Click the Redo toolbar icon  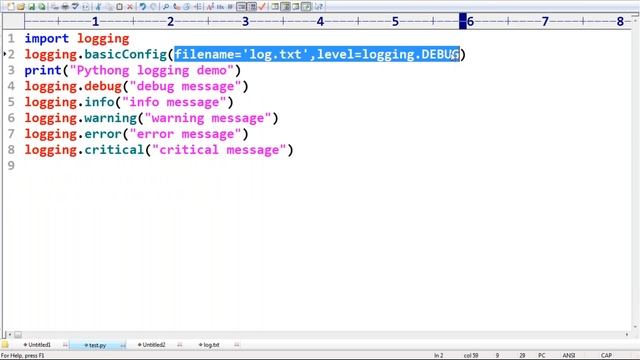[153, 7]
